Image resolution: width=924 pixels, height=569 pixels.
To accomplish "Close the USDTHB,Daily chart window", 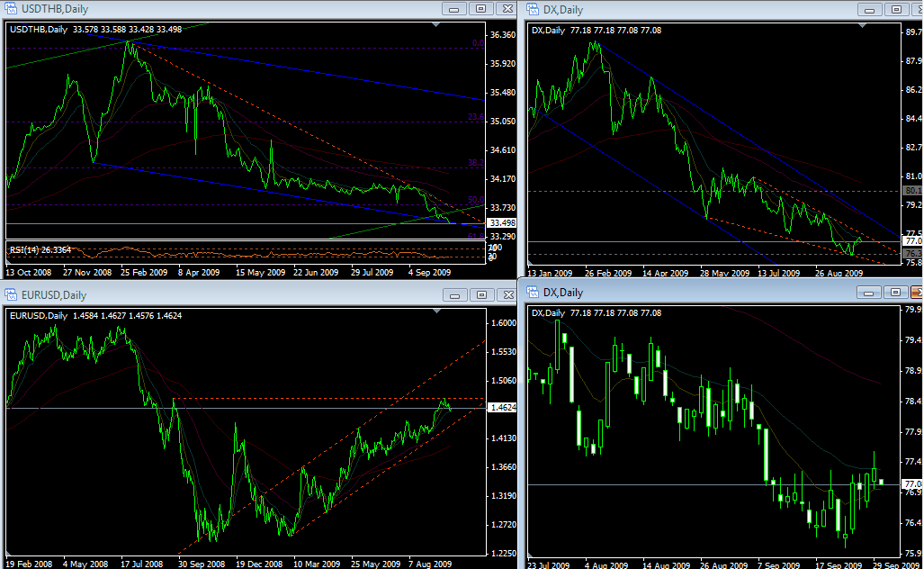I will (507, 9).
